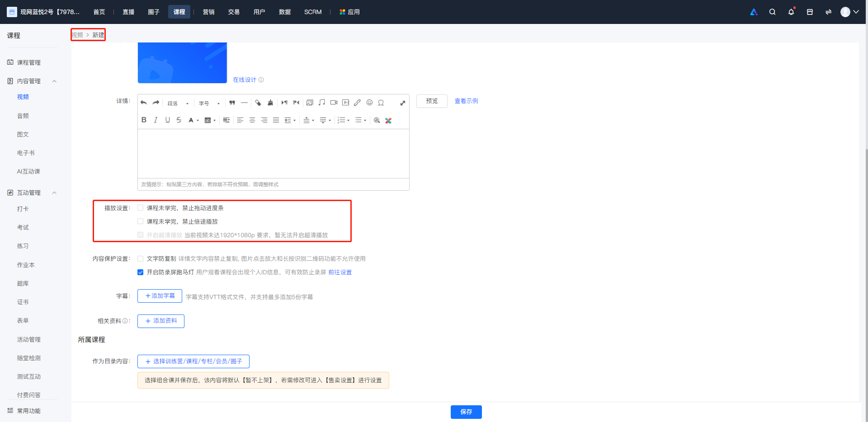Insert an emoji via the smiley icon
Image resolution: width=868 pixels, height=422 pixels.
click(369, 103)
